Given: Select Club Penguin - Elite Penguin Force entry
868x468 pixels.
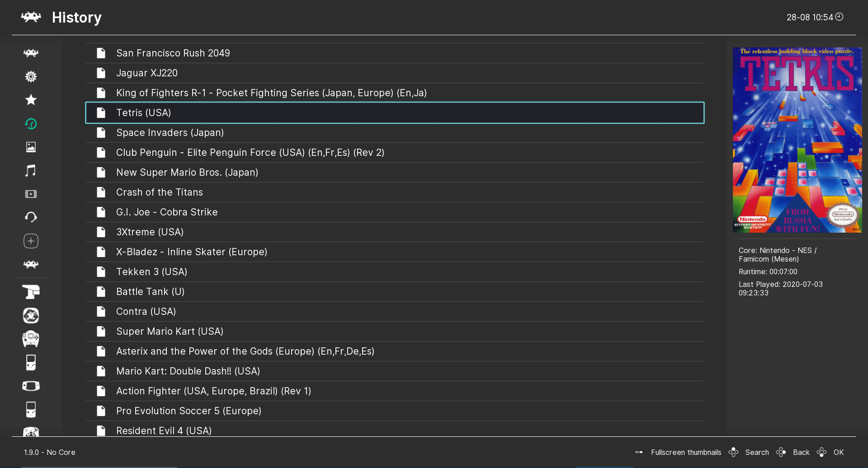Looking at the screenshot, I should (394, 152).
